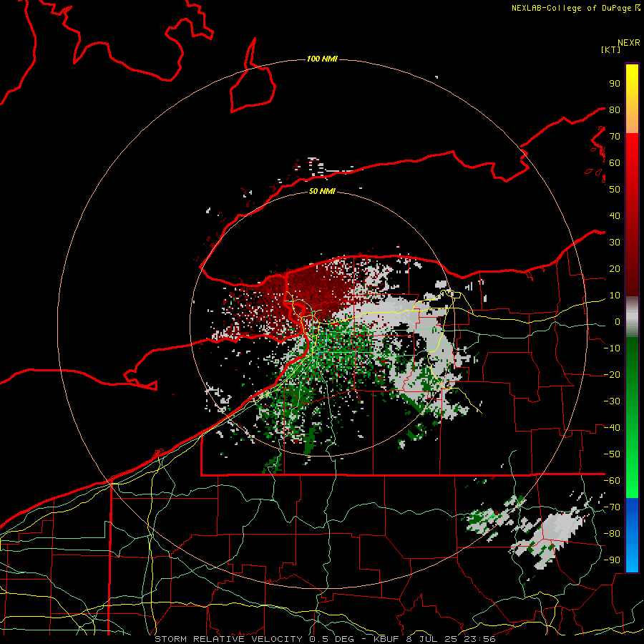The height and width of the screenshot is (644, 644).
Task: Click the 40 value on velocity scale
Action: [615, 216]
